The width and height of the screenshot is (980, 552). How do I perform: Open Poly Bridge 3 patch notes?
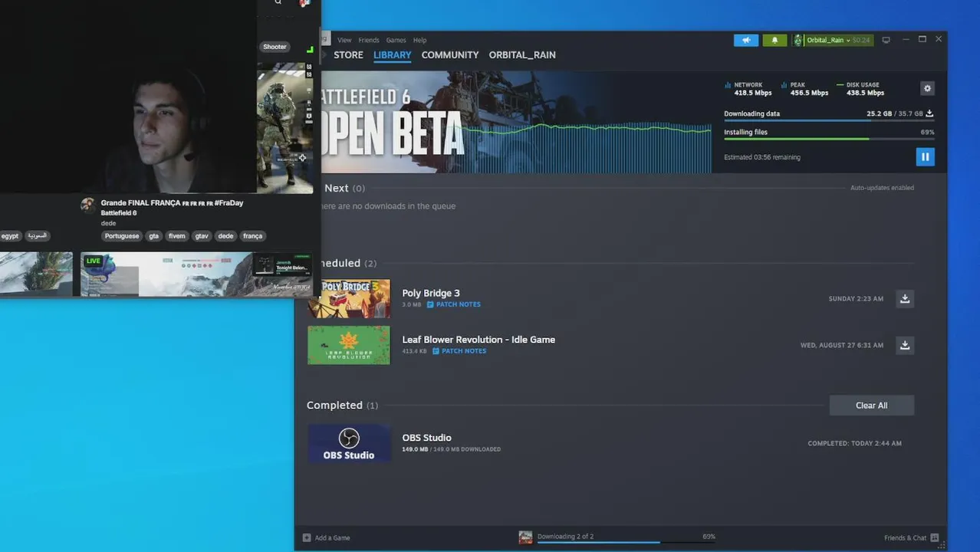pos(454,304)
